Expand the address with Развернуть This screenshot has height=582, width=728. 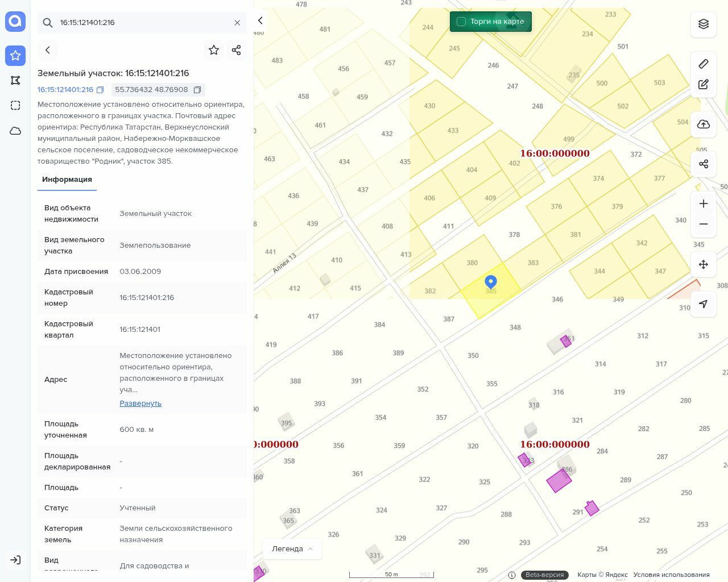click(x=140, y=404)
